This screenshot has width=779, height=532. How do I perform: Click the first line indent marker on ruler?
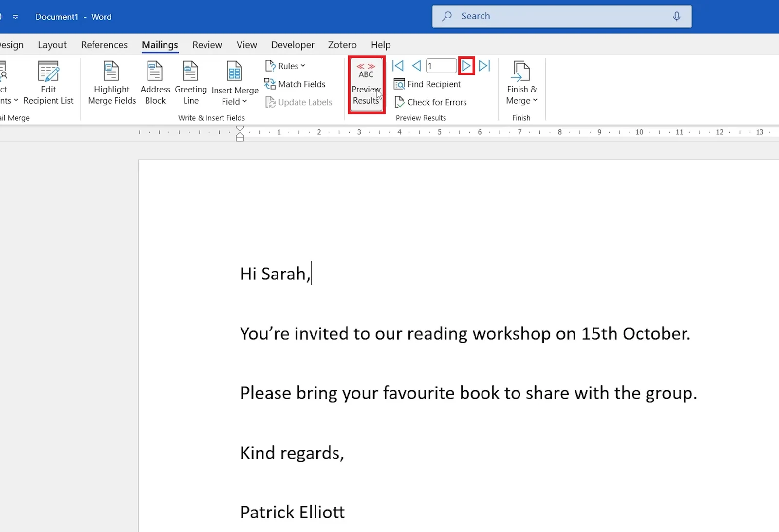coord(240,129)
